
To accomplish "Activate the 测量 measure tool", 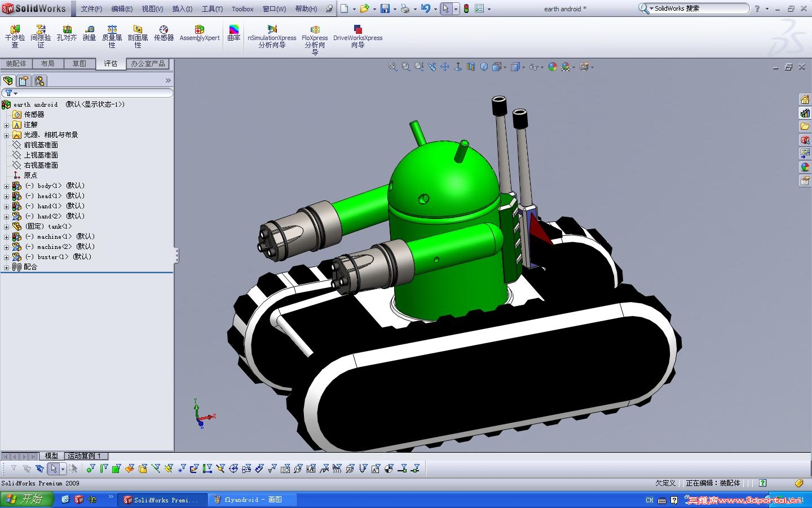I will pyautogui.click(x=89, y=33).
